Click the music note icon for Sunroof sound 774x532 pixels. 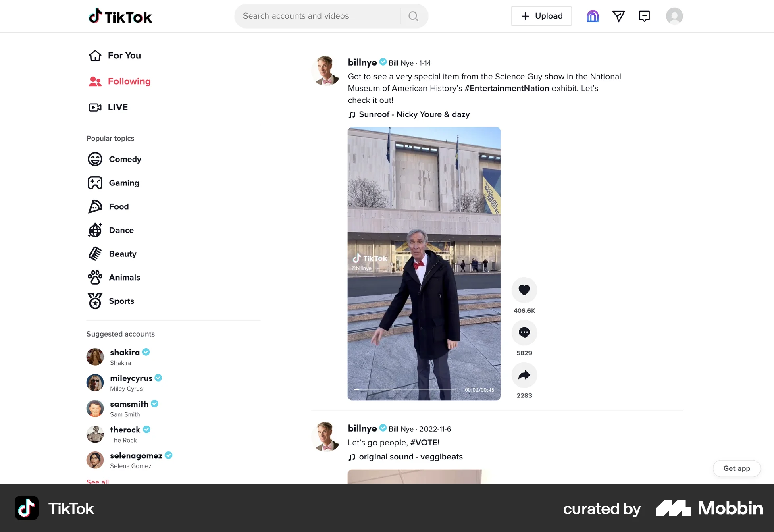coord(352,114)
